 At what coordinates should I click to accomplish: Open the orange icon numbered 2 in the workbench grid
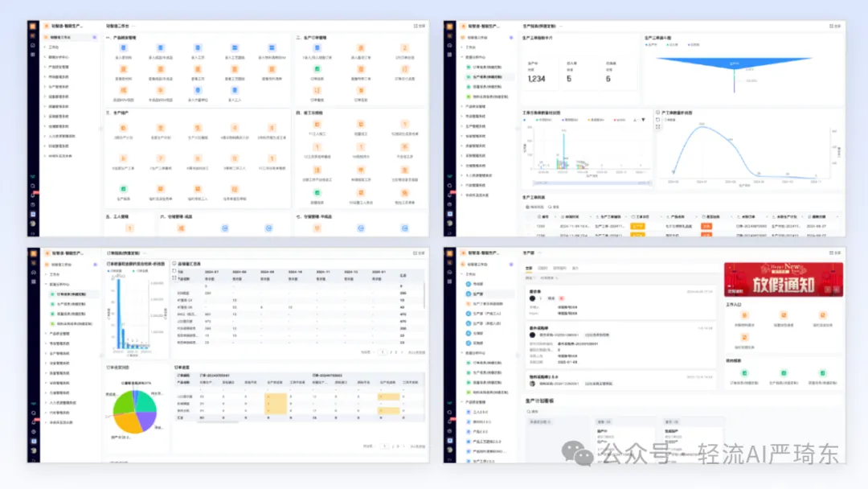coord(404,48)
